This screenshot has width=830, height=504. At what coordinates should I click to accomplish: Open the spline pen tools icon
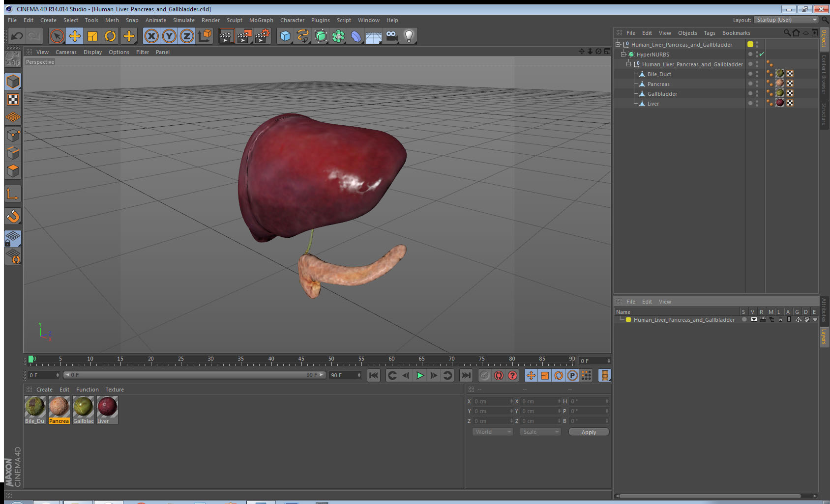point(303,36)
